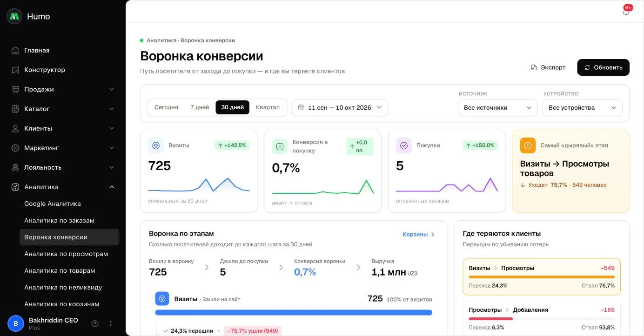Click the help question mark icon

[95, 323]
